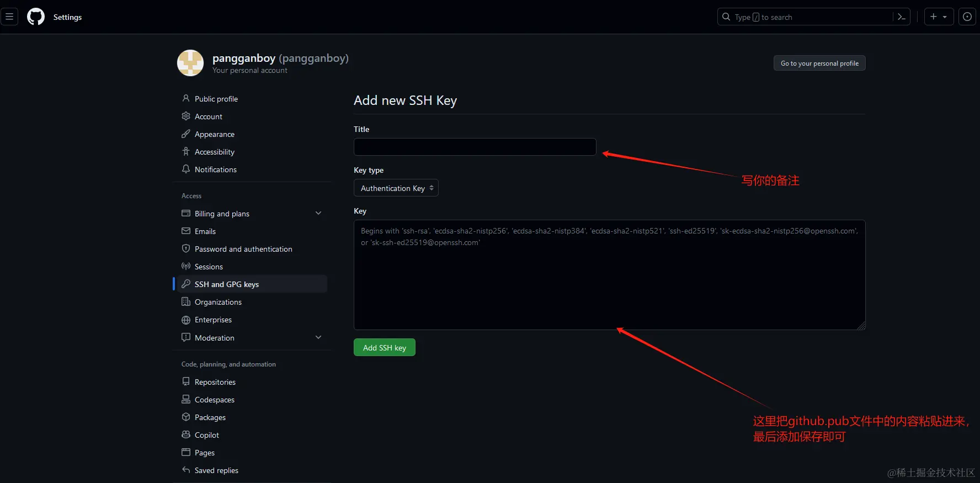Click the 'Access' section heading
Screen dimensions: 980x483
pyautogui.click(x=191, y=196)
